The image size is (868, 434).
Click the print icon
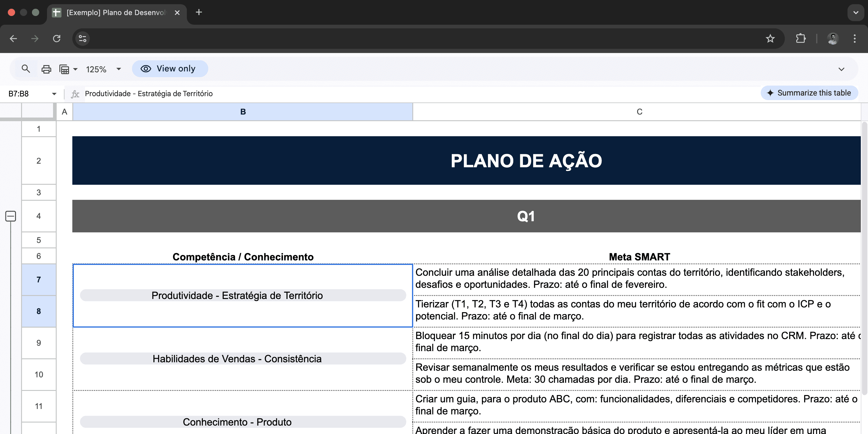(46, 69)
